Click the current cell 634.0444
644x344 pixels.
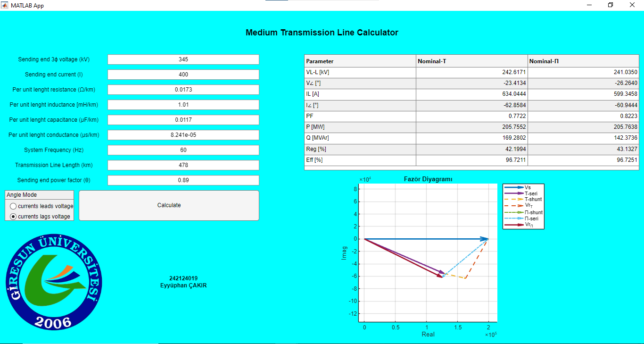(x=472, y=94)
